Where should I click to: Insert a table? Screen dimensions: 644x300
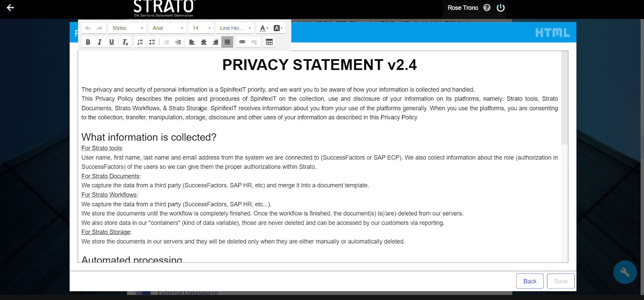269,42
